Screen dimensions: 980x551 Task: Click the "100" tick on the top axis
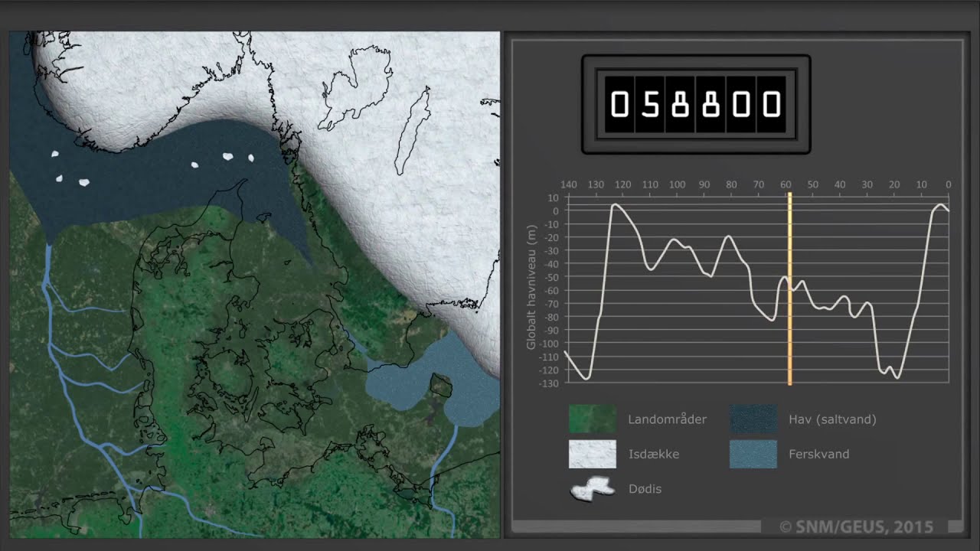(677, 185)
